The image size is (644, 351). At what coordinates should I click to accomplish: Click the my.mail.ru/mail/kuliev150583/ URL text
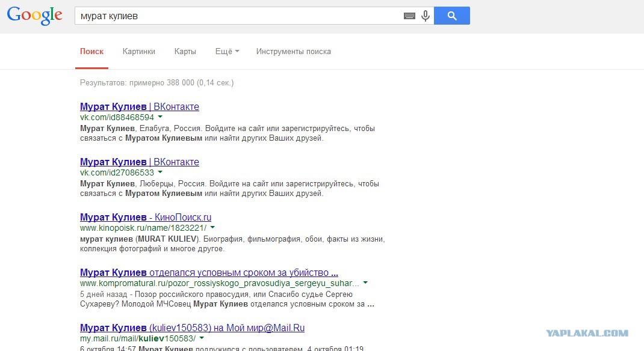[x=138, y=339]
